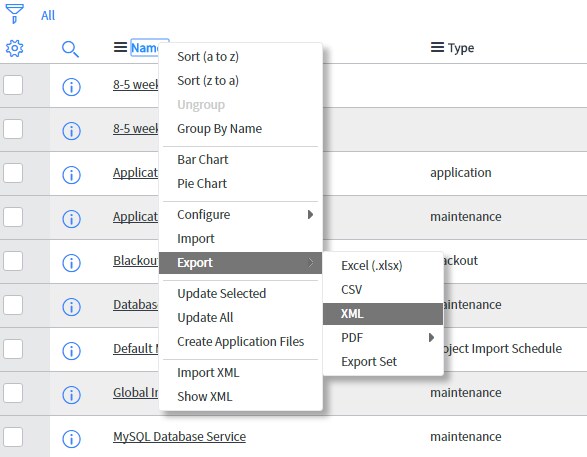This screenshot has width=587, height=457.
Task: Open Type column hamburger menu
Action: [437, 47]
